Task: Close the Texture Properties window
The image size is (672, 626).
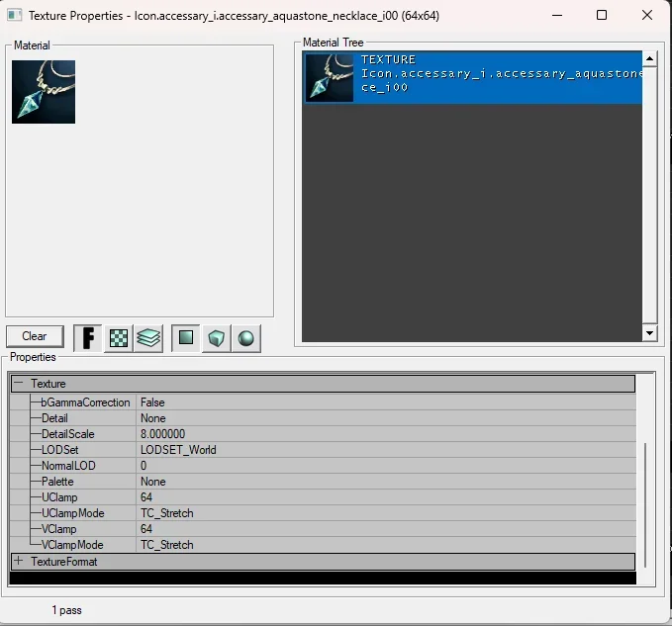Action: pos(647,16)
